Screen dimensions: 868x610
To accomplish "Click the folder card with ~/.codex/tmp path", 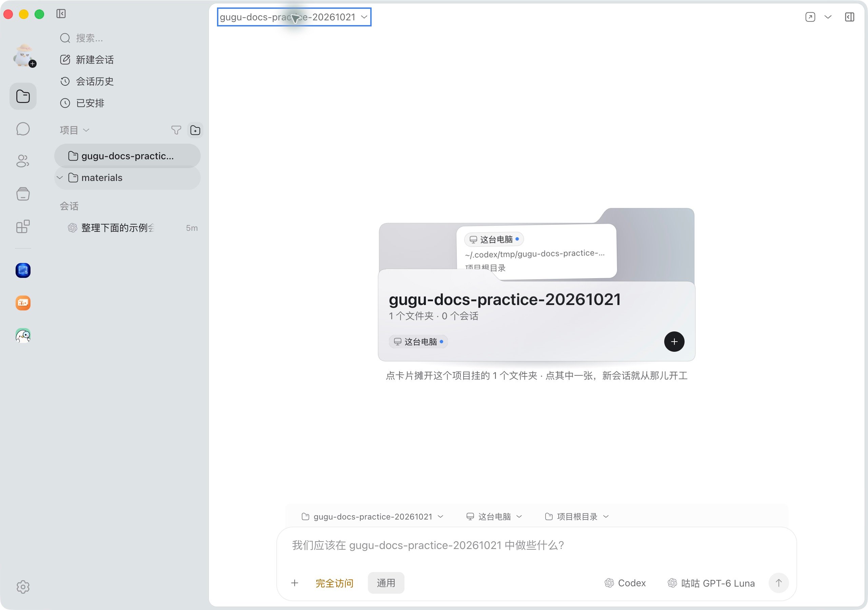I will 536,251.
